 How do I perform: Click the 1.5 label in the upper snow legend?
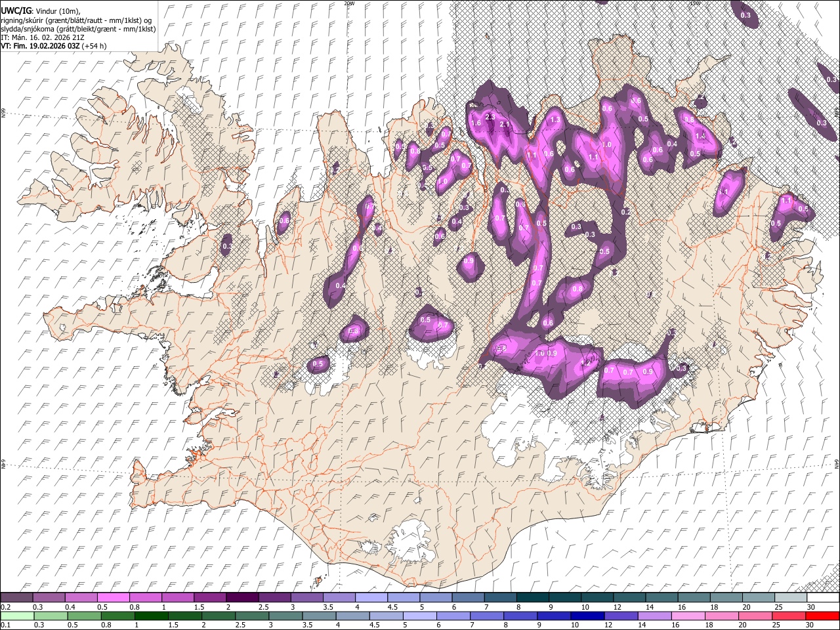[x=199, y=607]
